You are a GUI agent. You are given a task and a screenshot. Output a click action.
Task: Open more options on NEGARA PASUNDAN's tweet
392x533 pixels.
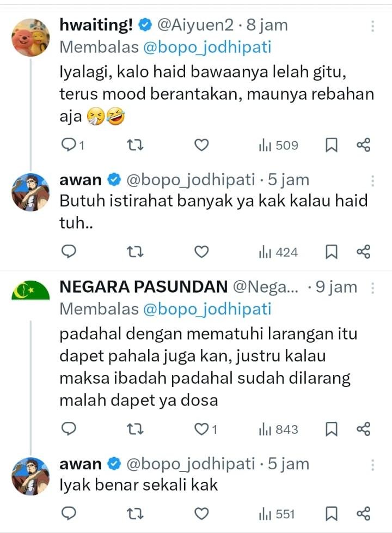tap(373, 288)
